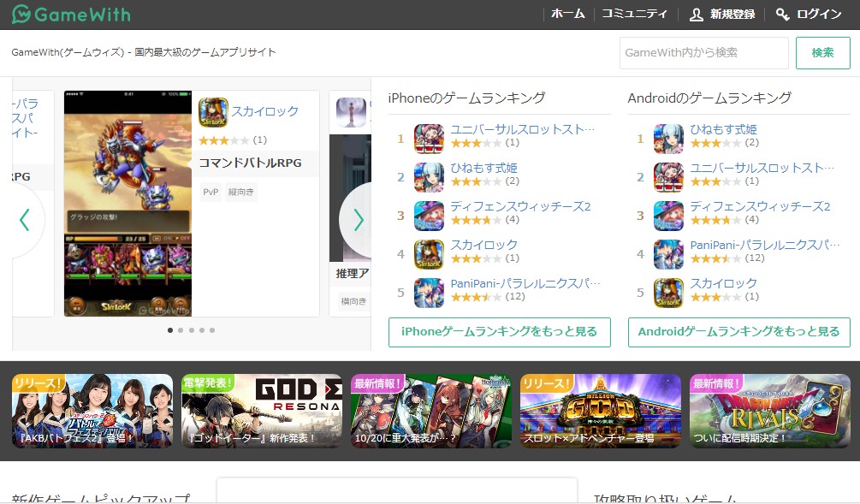Click the user icon beside 新規登録
This screenshot has width=860, height=504.
coord(697,15)
